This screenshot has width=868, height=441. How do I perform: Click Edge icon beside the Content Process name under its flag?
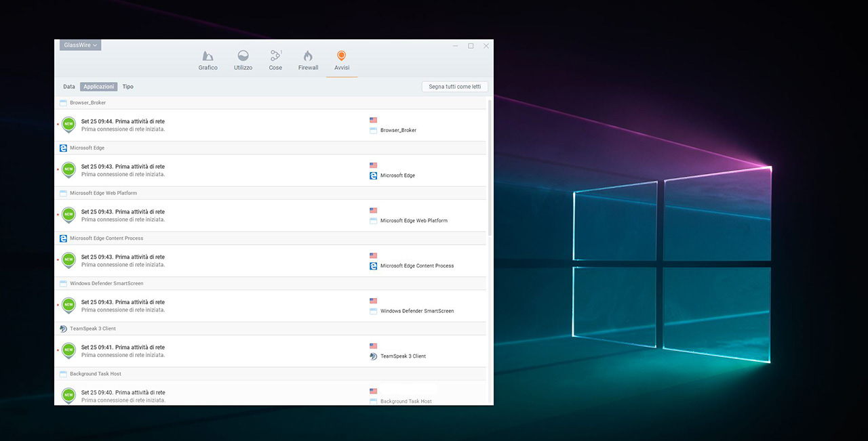click(373, 266)
